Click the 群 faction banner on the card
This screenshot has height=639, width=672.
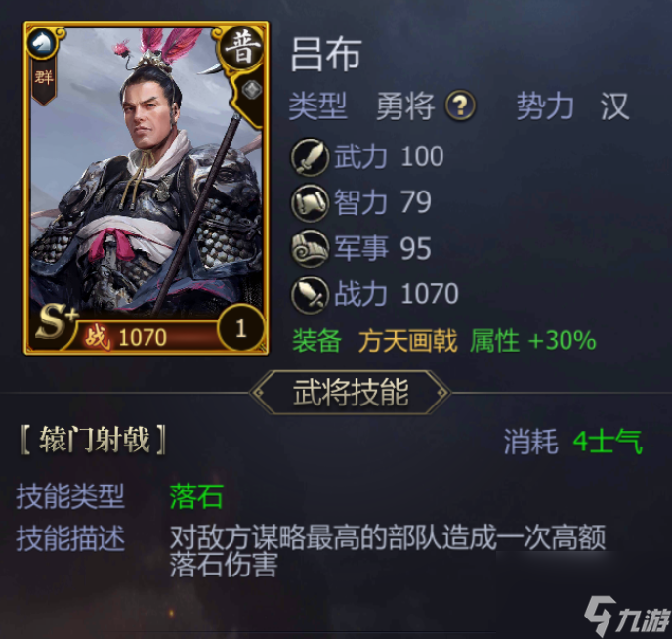[x=44, y=81]
